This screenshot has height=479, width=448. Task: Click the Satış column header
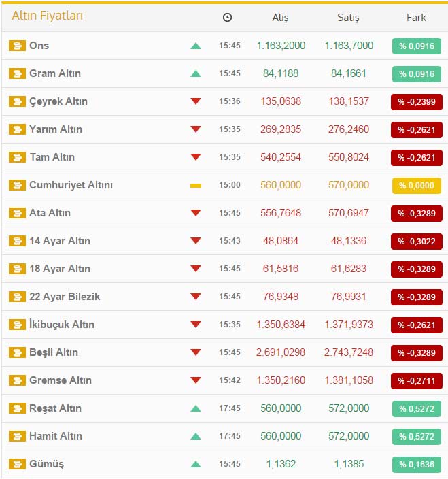pyautogui.click(x=348, y=18)
